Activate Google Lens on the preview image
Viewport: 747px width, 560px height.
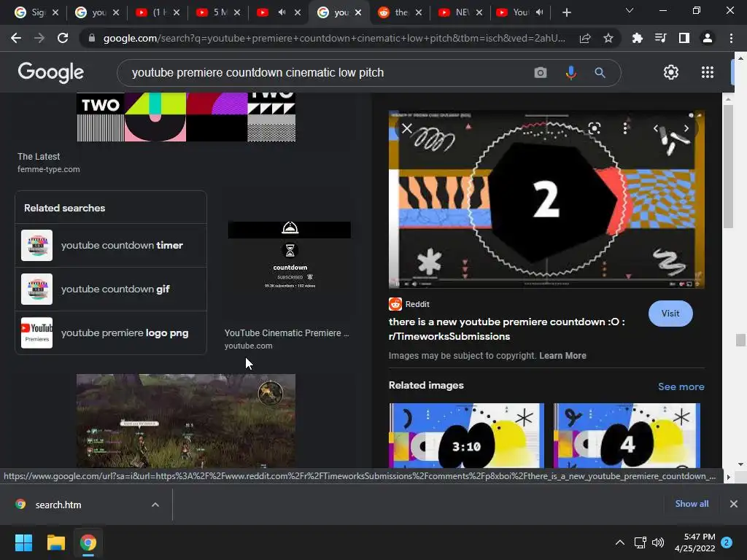pos(594,128)
